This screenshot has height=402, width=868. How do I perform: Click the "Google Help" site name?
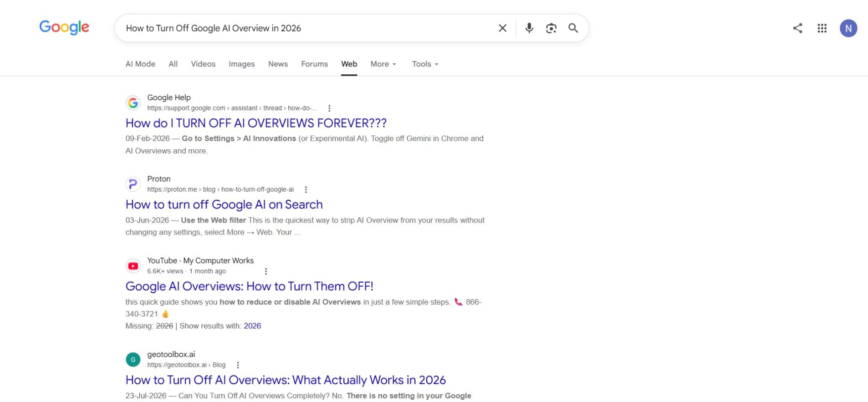click(x=169, y=97)
